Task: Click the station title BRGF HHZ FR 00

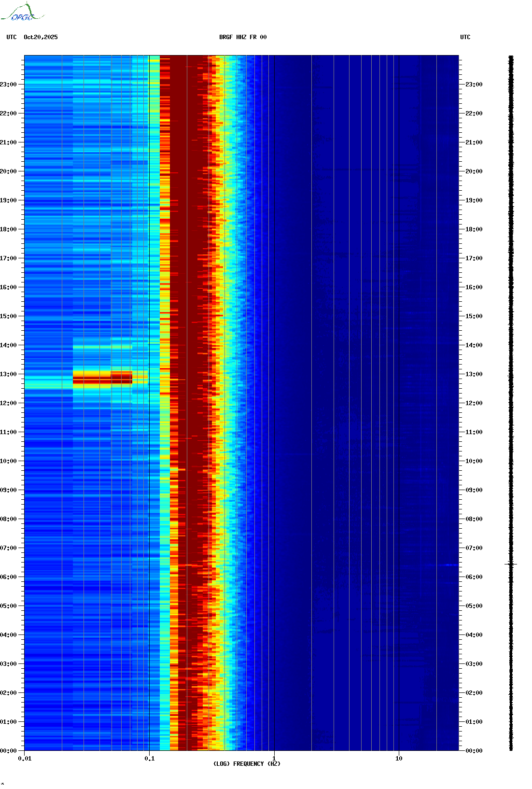Action: click(243, 37)
